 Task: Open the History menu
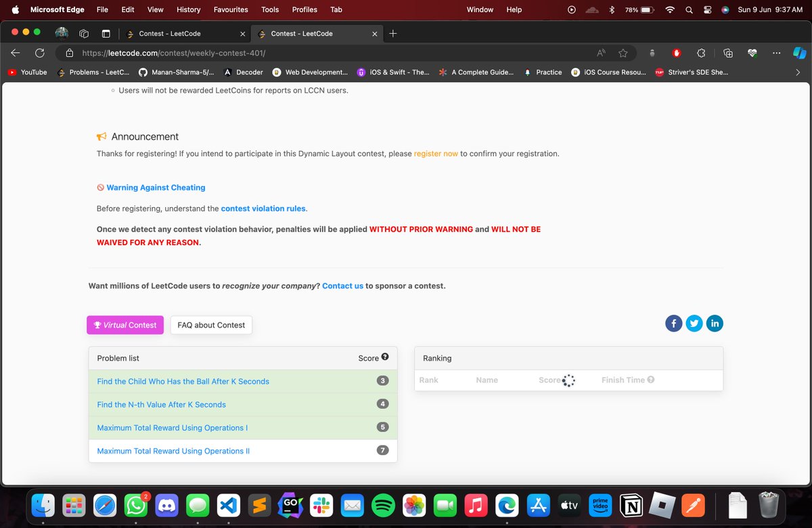188,9
